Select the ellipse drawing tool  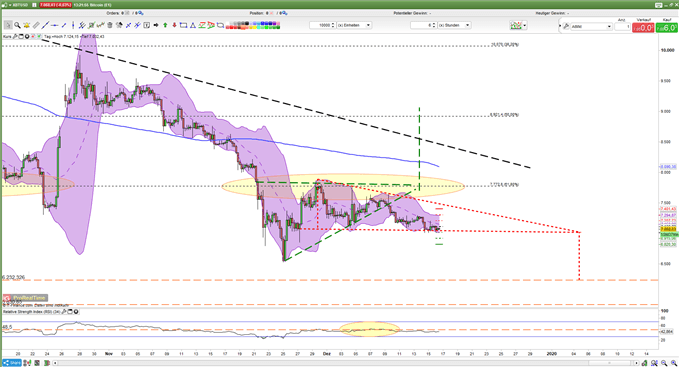tap(220, 25)
